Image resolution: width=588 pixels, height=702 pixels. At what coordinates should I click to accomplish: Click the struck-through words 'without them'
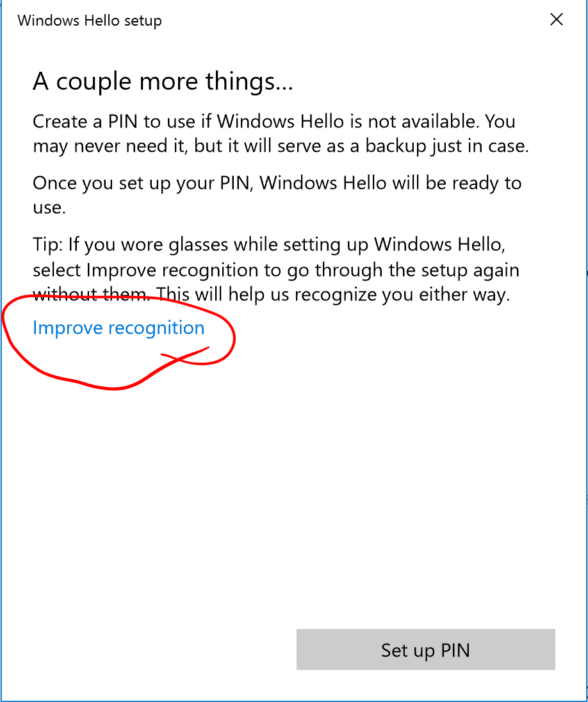[x=92, y=295]
